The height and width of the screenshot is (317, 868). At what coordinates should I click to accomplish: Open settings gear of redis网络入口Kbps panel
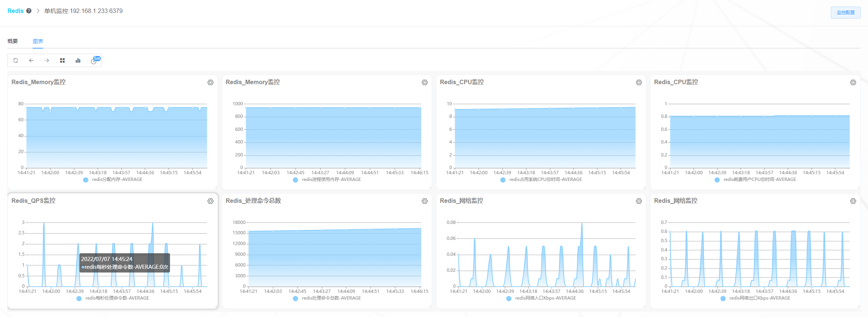point(639,201)
